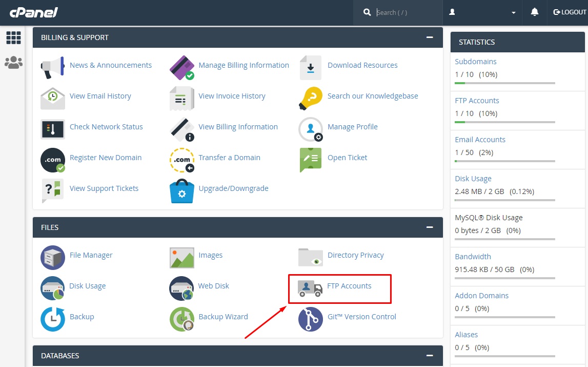Open the user preferences sidebar icon
The width and height of the screenshot is (588, 367).
(14, 62)
